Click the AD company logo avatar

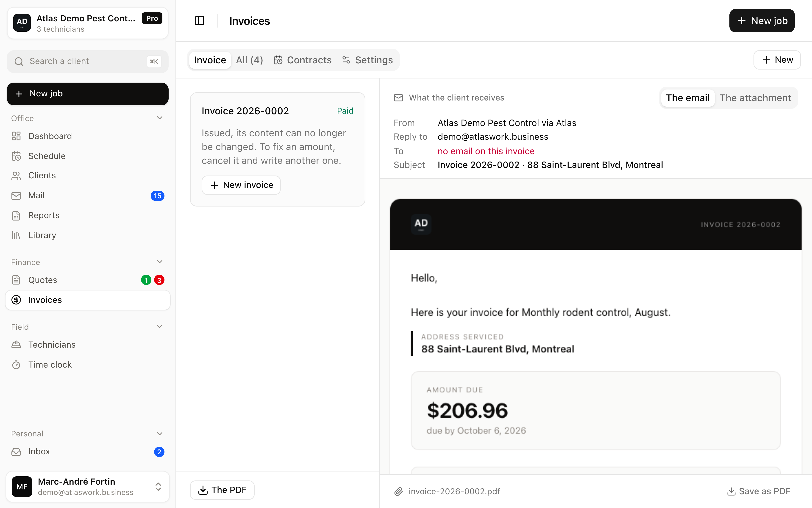(22, 22)
